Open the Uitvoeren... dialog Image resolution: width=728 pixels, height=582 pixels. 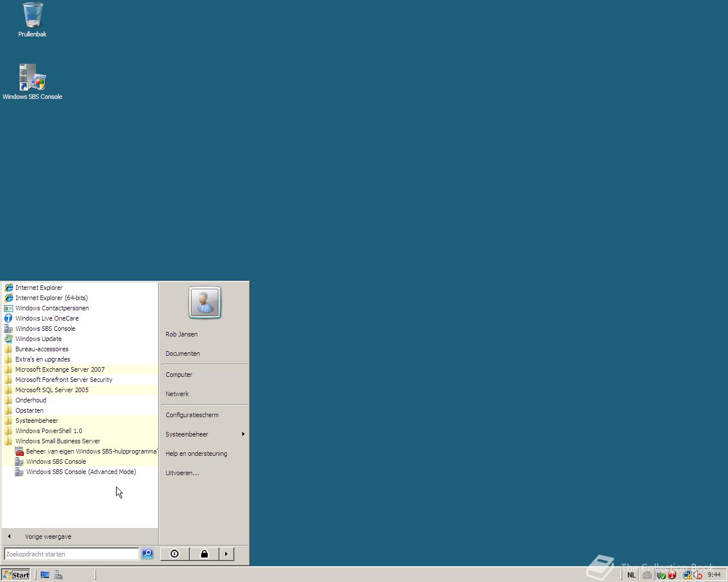click(x=205, y=473)
